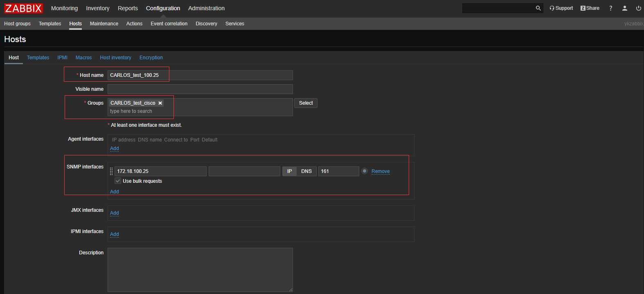The width and height of the screenshot is (644, 294).
Task: Open the Inventory menu
Action: 98,8
